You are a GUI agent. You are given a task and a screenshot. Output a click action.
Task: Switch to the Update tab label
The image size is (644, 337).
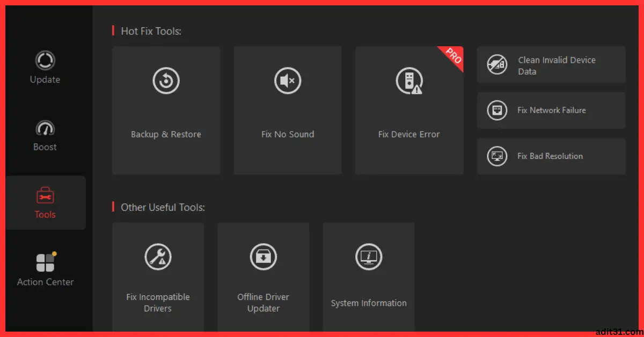coord(45,79)
